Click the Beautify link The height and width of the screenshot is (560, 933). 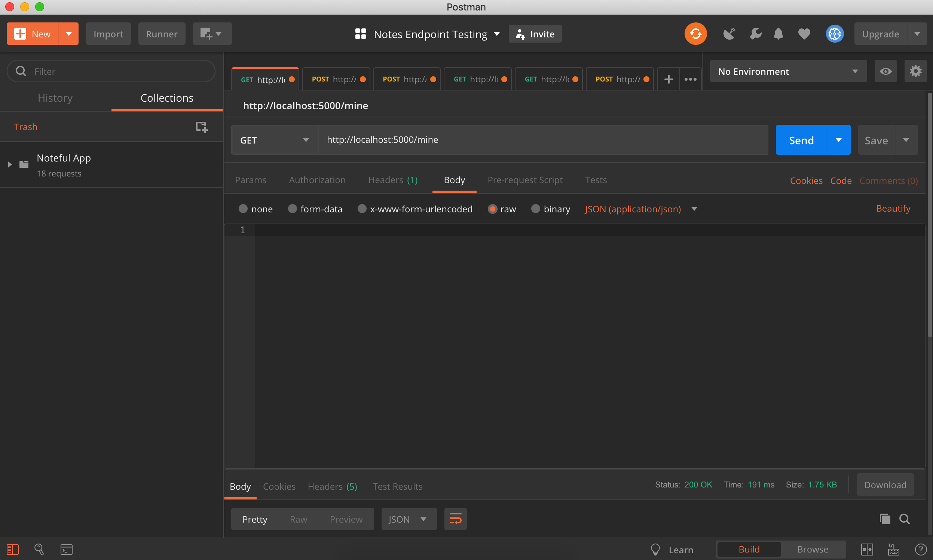(893, 208)
